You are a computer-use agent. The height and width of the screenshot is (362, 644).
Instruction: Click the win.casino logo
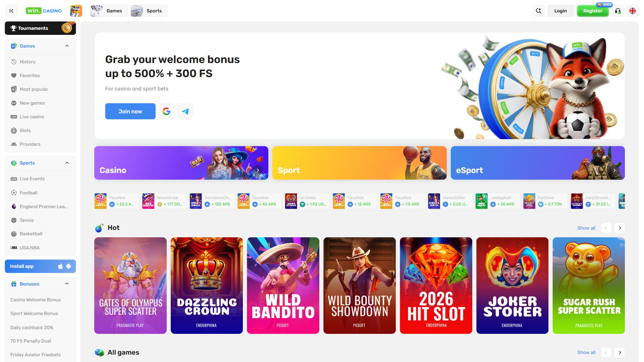[x=44, y=11]
